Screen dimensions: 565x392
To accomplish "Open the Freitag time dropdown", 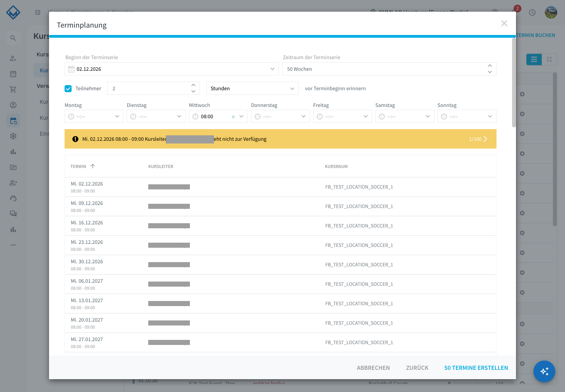I will 342,116.
